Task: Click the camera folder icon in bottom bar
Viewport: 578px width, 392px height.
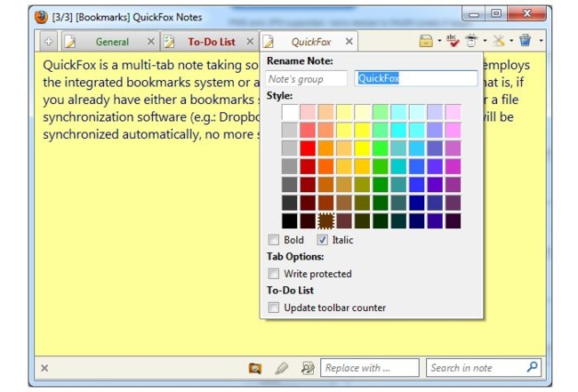Action: [x=255, y=368]
